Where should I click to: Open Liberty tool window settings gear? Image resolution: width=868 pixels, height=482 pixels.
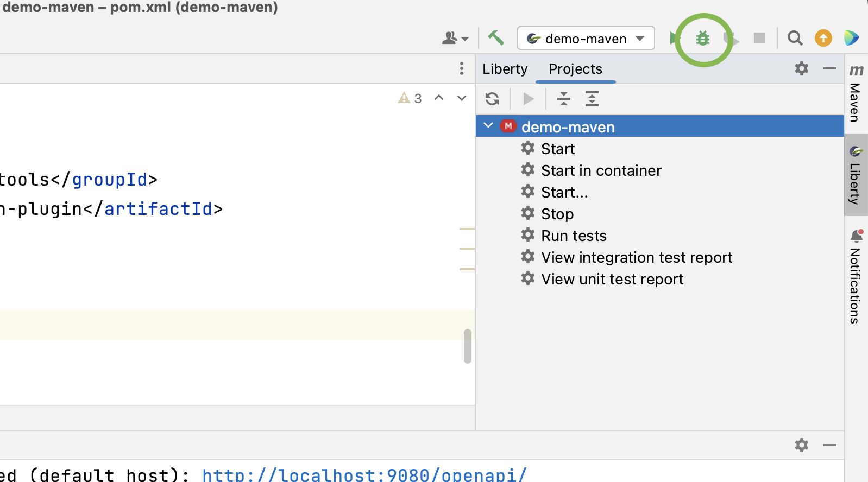tap(802, 68)
